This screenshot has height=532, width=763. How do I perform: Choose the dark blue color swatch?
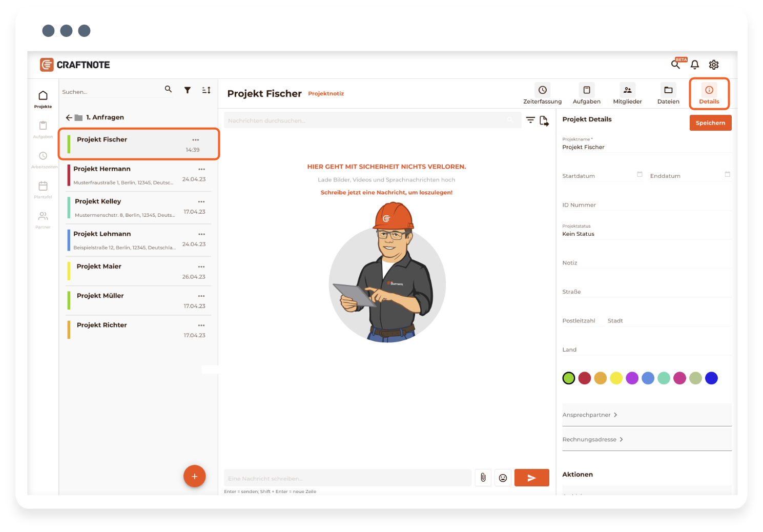point(712,378)
